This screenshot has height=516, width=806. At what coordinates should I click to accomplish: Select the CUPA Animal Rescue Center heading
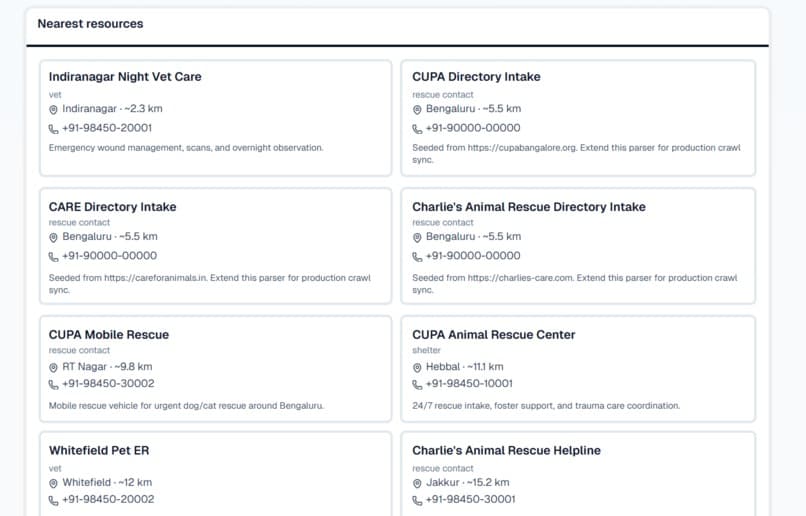tap(493, 335)
